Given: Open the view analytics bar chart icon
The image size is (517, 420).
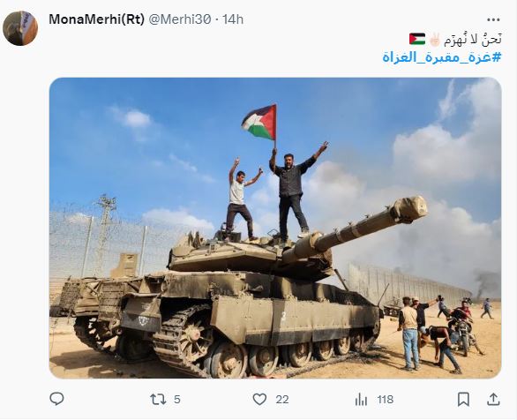Looking at the screenshot, I should click(361, 400).
